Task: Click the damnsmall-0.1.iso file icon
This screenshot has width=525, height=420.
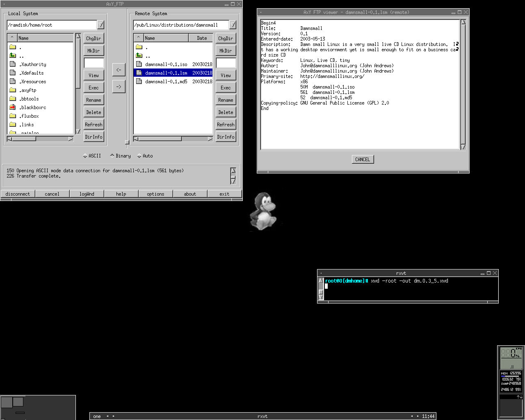Action: pyautogui.click(x=139, y=64)
